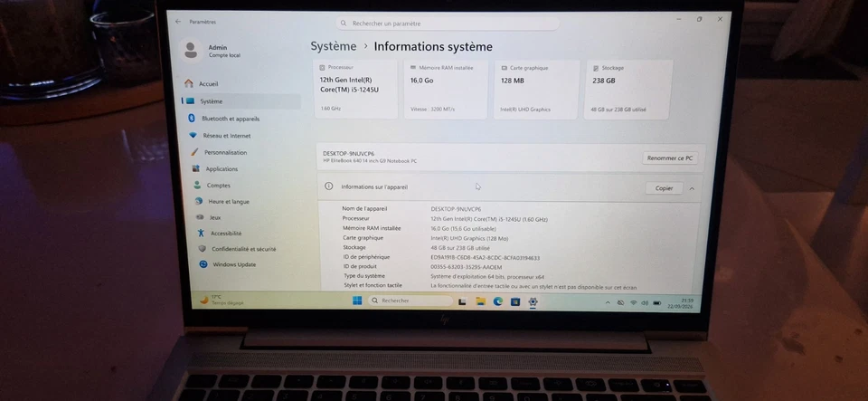This screenshot has width=868, height=401.
Task: Click the Accueil house icon
Action: click(189, 83)
